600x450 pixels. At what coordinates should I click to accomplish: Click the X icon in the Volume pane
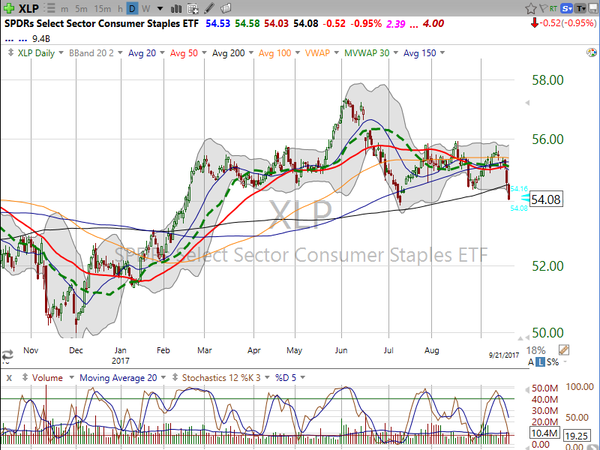(x=9, y=378)
